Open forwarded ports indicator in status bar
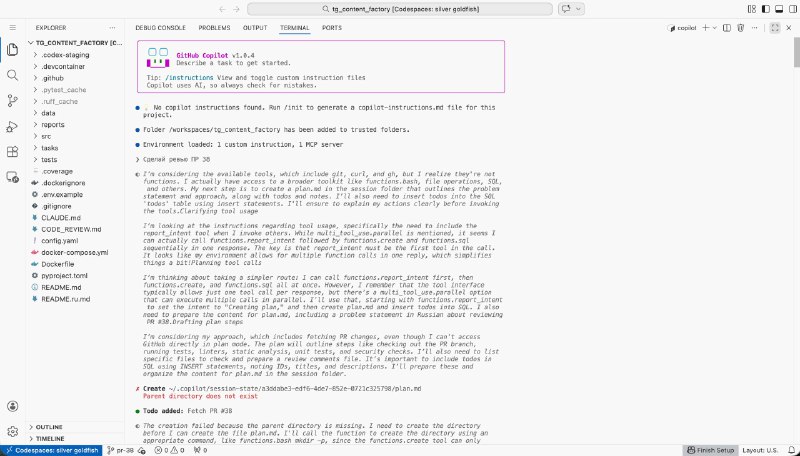 click(x=201, y=450)
